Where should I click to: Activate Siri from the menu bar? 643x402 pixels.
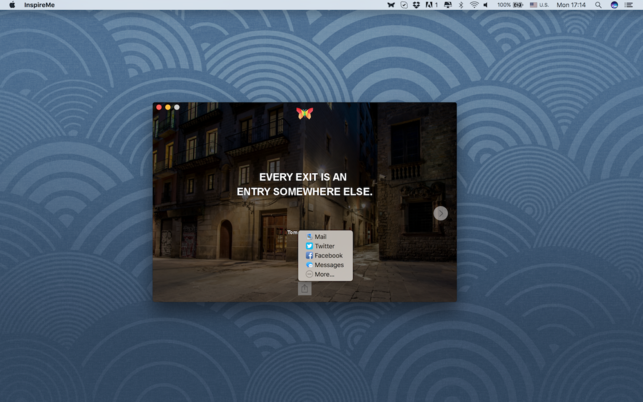(x=614, y=5)
